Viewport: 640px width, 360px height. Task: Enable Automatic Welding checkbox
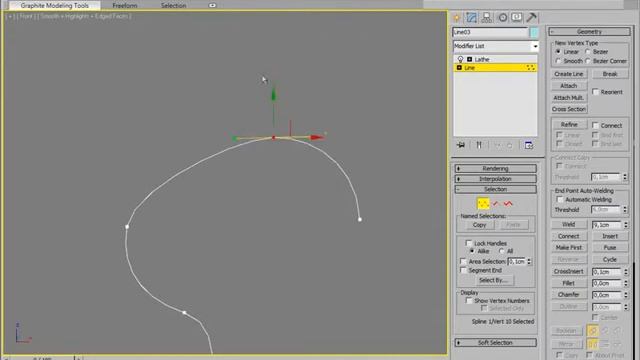click(x=560, y=200)
